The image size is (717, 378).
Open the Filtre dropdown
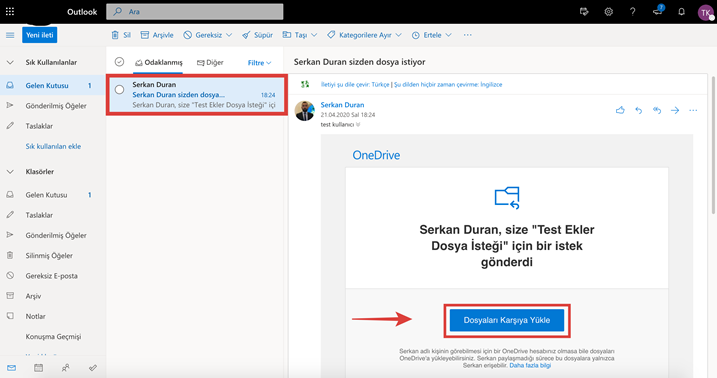click(x=259, y=63)
